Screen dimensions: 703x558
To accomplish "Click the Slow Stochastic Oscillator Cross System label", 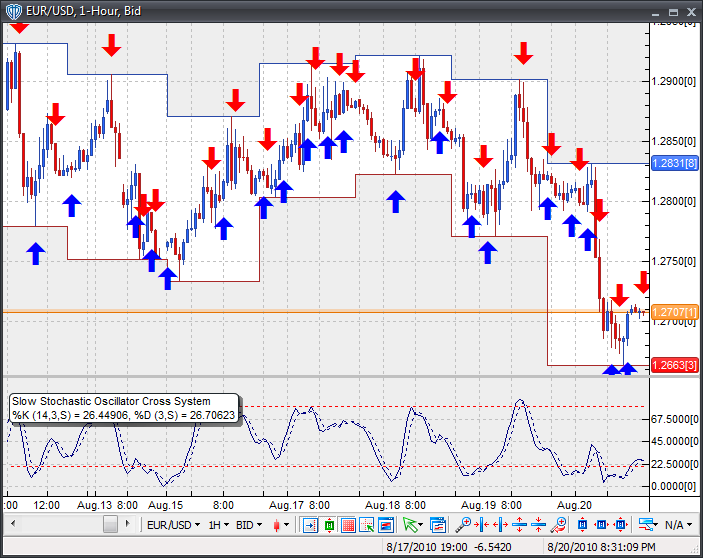I will point(110,401).
